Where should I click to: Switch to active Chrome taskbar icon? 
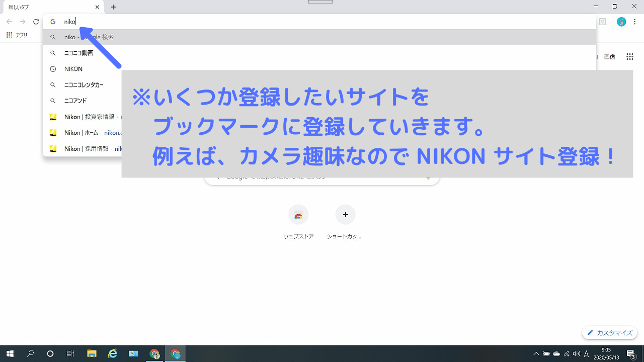pyautogui.click(x=176, y=353)
